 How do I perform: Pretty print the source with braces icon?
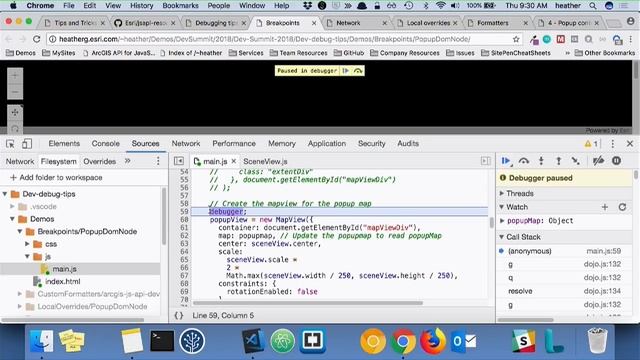(179, 316)
